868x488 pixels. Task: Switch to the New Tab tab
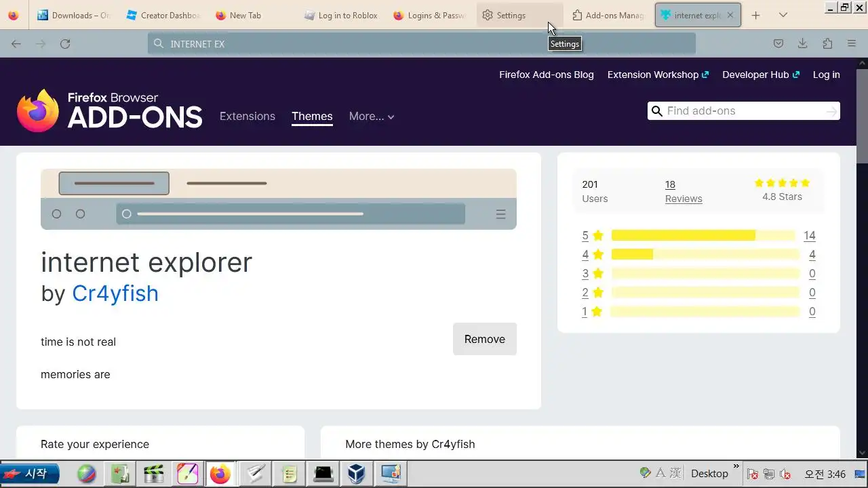tap(252, 15)
